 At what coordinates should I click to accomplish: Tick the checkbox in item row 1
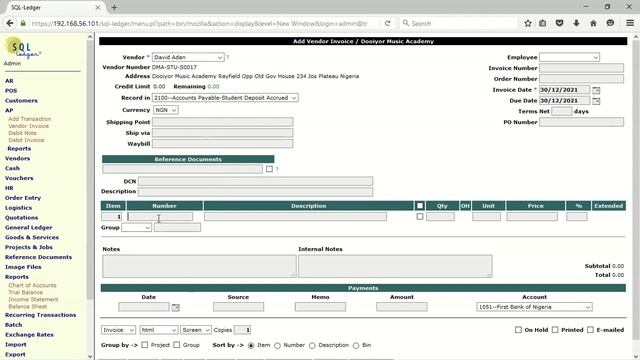420,216
